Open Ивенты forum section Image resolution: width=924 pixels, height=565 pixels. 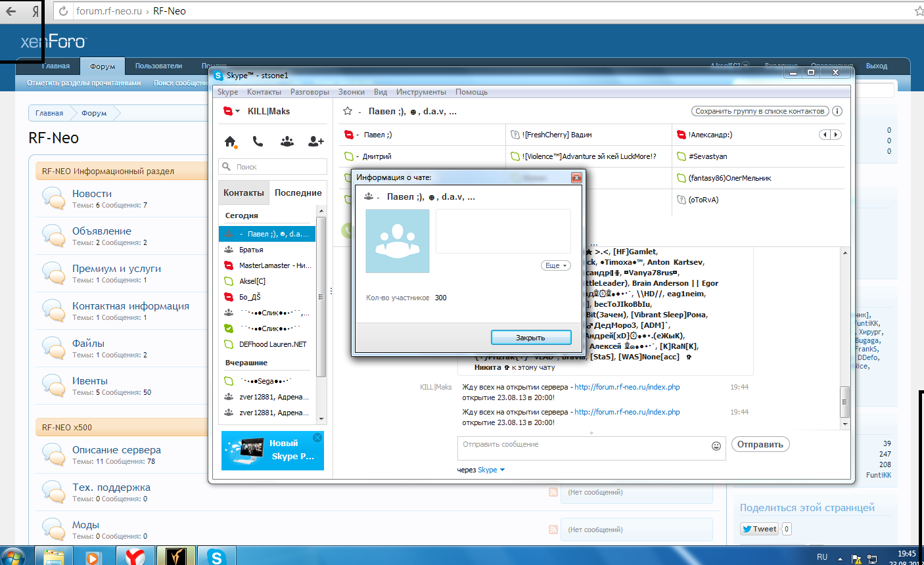[x=90, y=381]
